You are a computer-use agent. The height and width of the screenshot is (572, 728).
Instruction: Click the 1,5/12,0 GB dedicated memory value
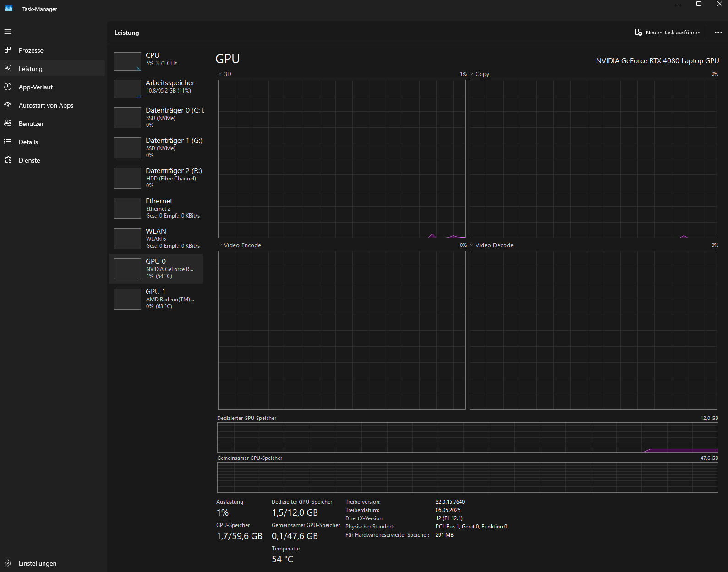(x=295, y=512)
